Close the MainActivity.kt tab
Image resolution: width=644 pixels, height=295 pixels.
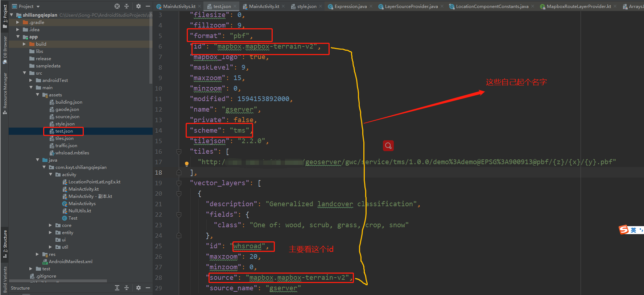pyautogui.click(x=283, y=7)
